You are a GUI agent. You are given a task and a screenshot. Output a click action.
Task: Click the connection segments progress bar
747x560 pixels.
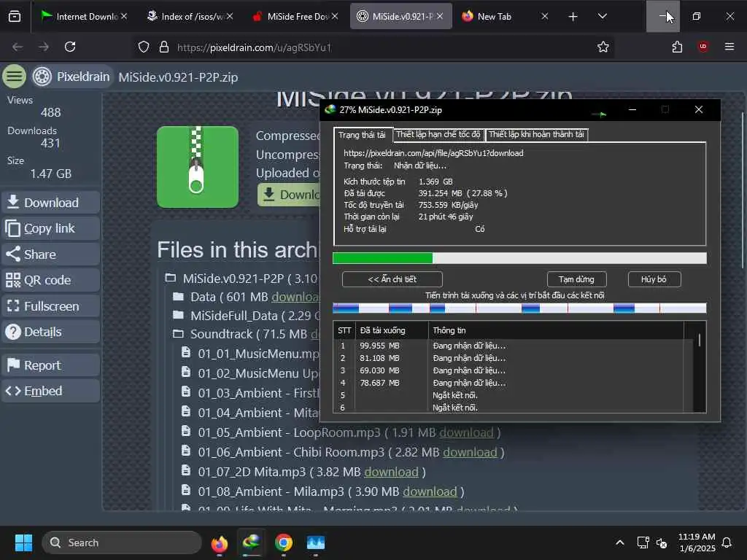(x=519, y=308)
